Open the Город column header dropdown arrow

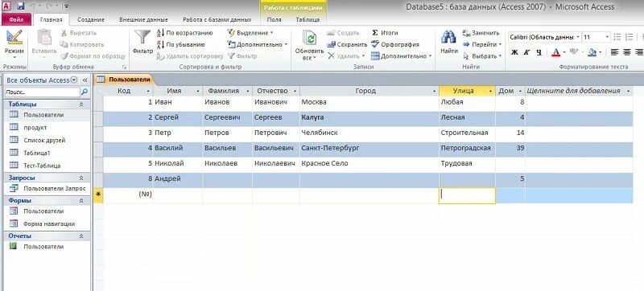pos(435,91)
